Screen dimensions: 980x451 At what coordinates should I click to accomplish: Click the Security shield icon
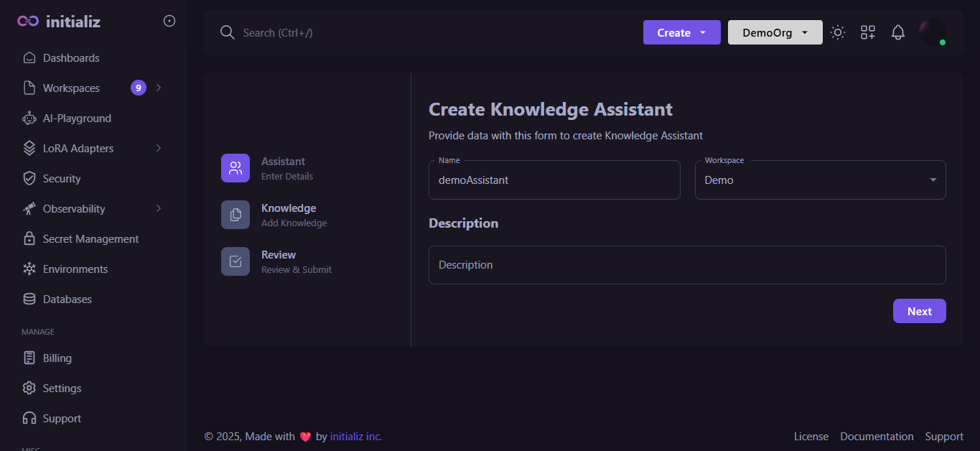pyautogui.click(x=29, y=179)
